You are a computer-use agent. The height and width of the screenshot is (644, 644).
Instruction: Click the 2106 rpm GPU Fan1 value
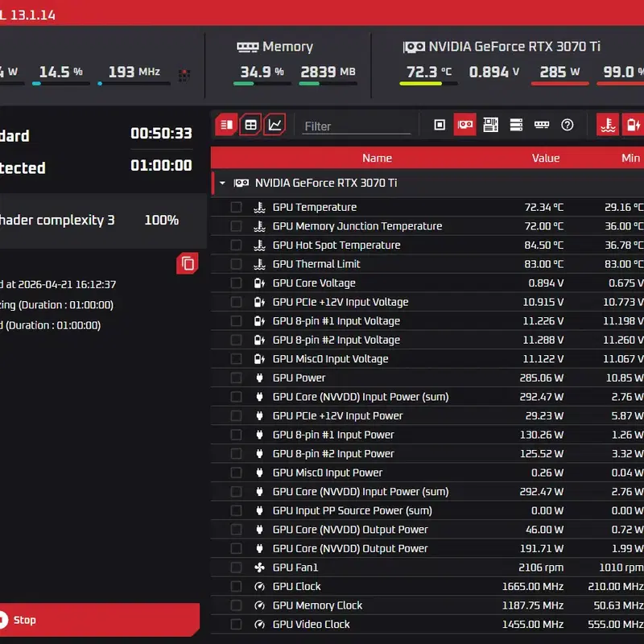541,568
